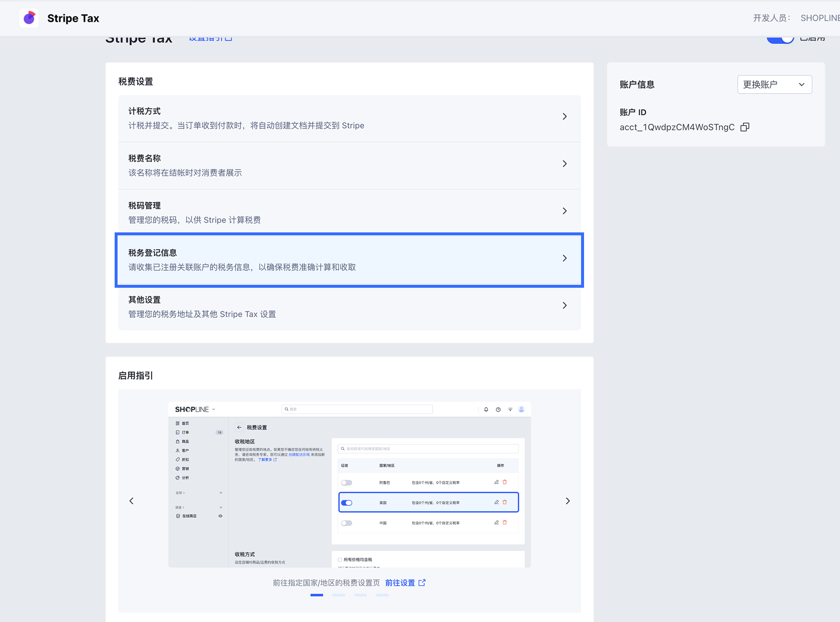
Task: Select the second carousel page indicator
Action: click(x=338, y=595)
